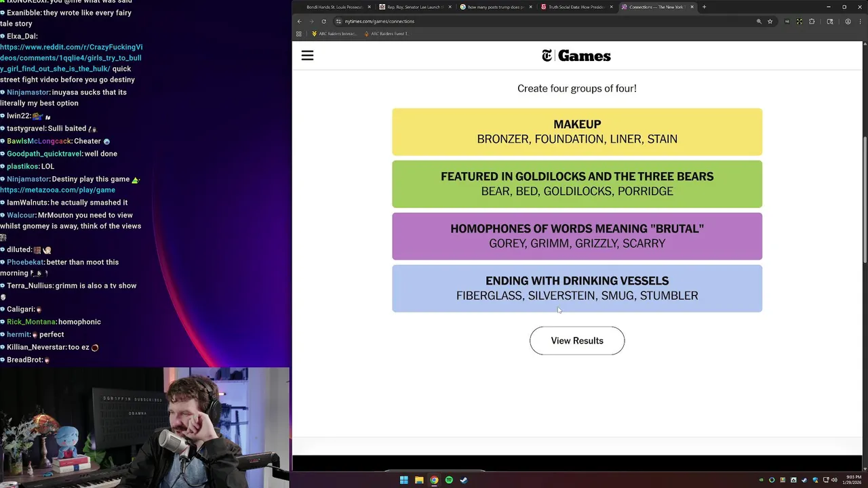Open Steam from the taskbar

pos(464,480)
